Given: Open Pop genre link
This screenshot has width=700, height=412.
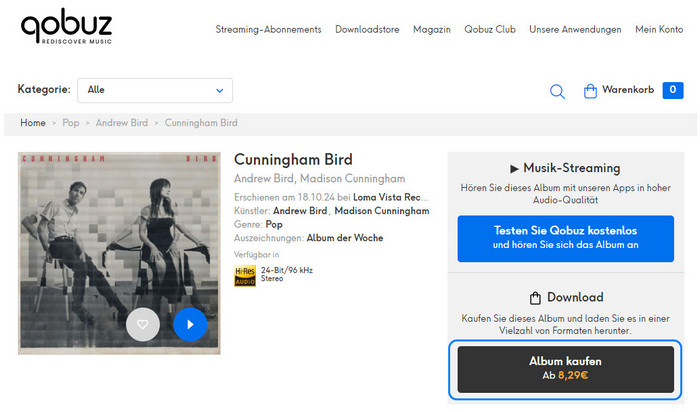Looking at the screenshot, I should coord(274,225).
